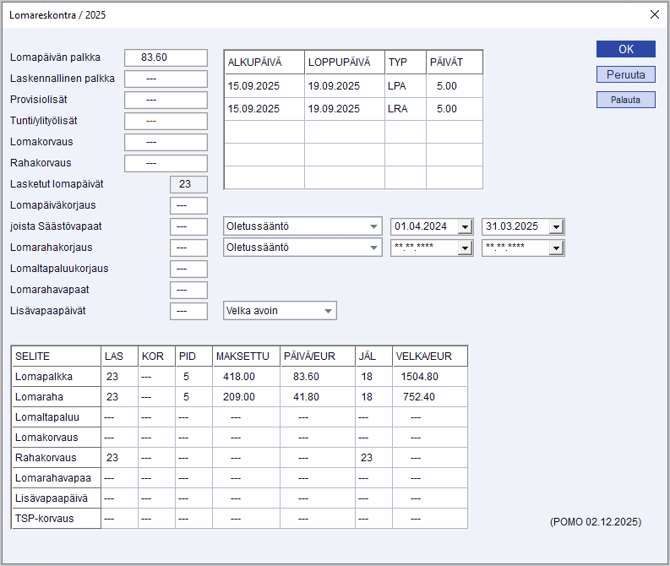Click the OK button
The image size is (670, 566).
(x=626, y=49)
